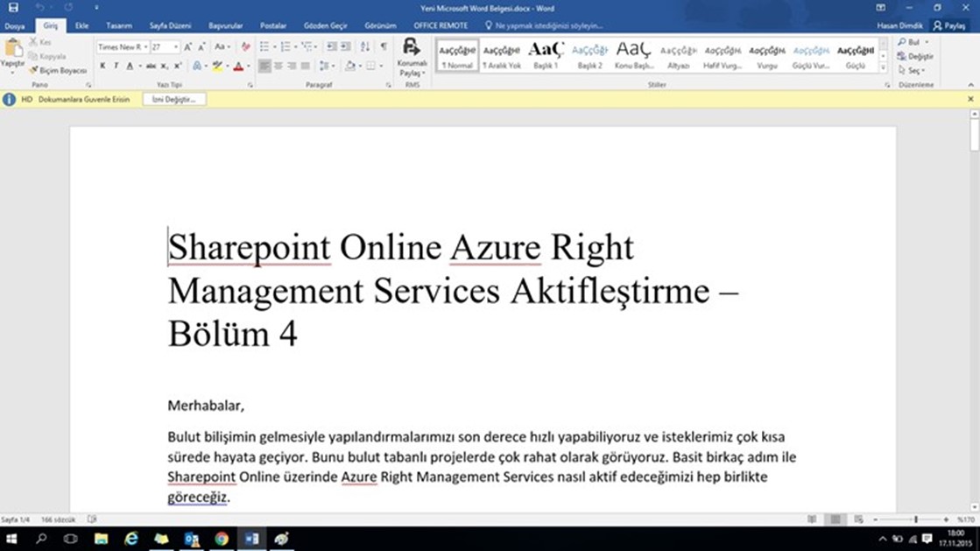This screenshot has height=551, width=980.
Task: Toggle strikethrough (abc) formatting
Action: pos(151,66)
